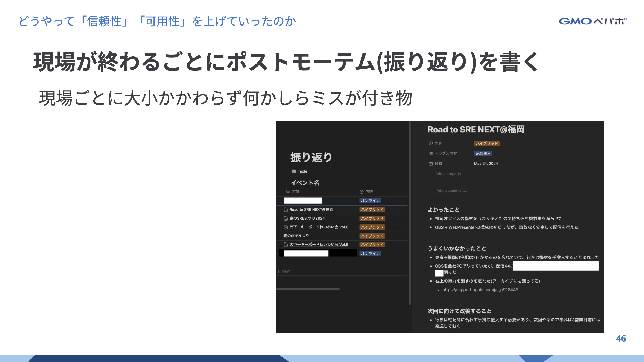Click the 名前 column header

pyautogui.click(x=295, y=192)
